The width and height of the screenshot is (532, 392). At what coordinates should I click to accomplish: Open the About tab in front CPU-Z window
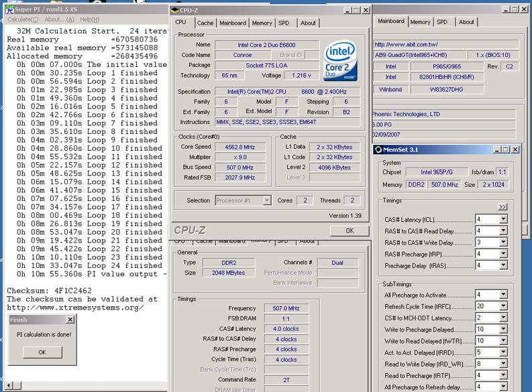[308, 23]
